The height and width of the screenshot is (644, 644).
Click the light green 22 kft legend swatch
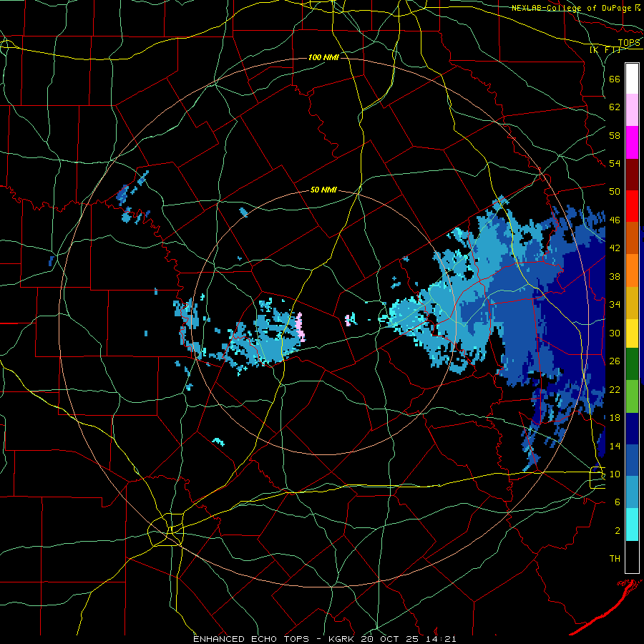click(632, 396)
